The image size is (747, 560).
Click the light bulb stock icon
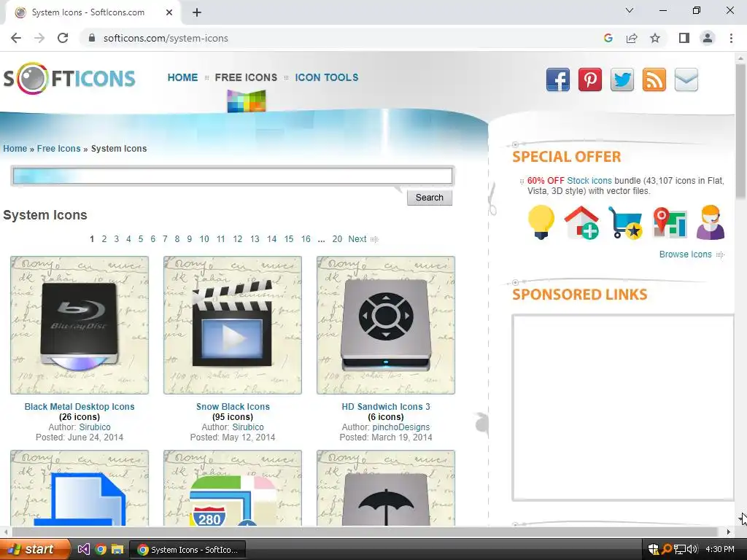(x=541, y=222)
